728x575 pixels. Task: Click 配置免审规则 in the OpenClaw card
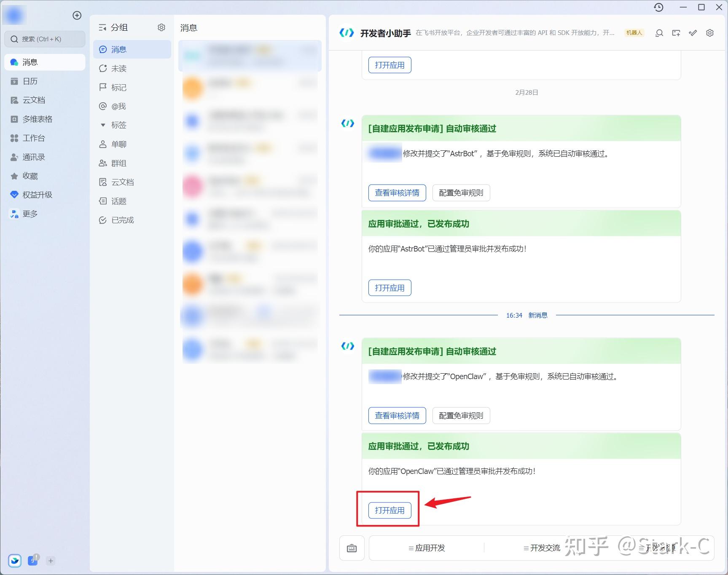pos(461,416)
